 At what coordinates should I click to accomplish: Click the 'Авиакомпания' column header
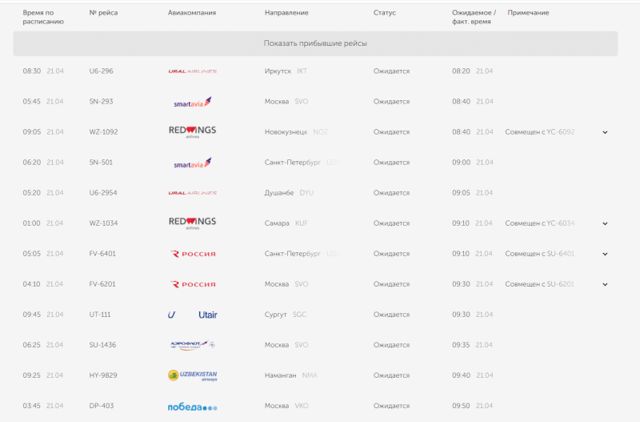click(x=191, y=13)
